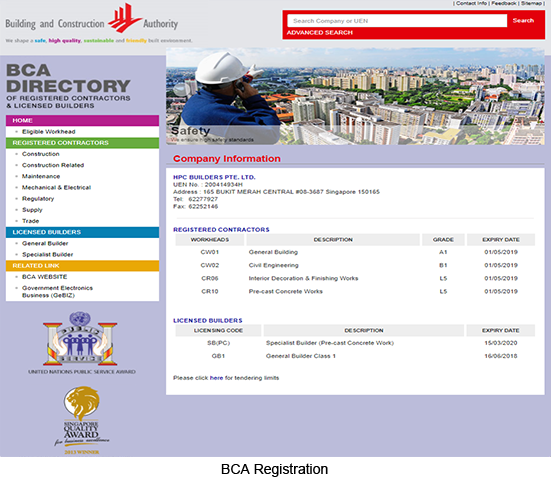Click the Safety banner image

tap(355, 96)
